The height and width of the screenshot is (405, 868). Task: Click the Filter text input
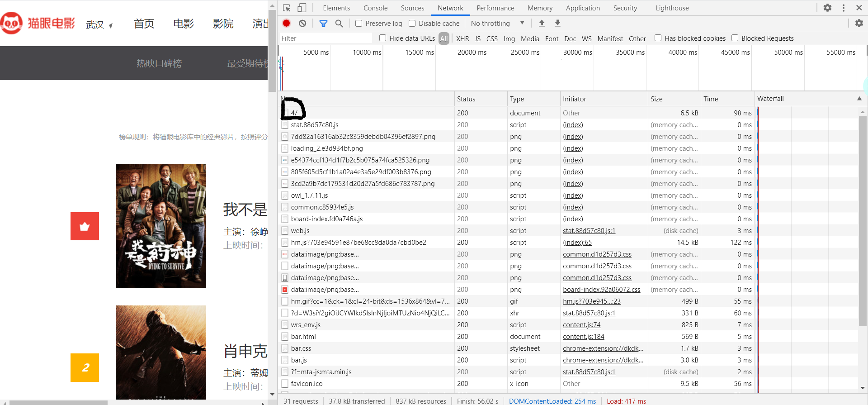(x=325, y=38)
